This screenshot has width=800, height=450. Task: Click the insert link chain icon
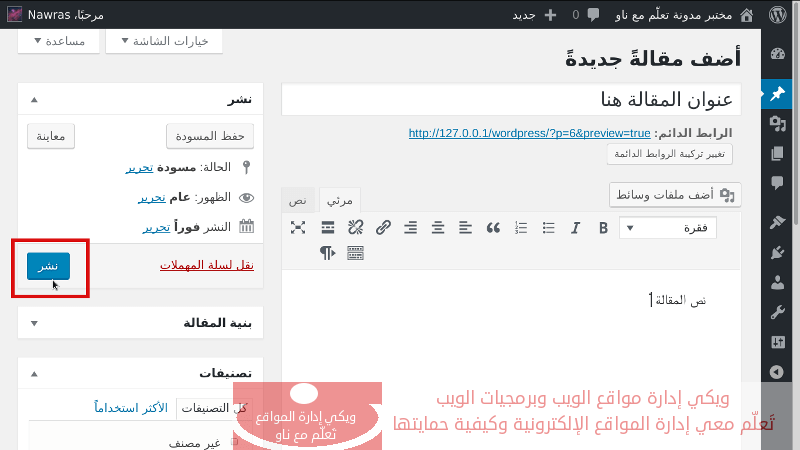pos(383,228)
